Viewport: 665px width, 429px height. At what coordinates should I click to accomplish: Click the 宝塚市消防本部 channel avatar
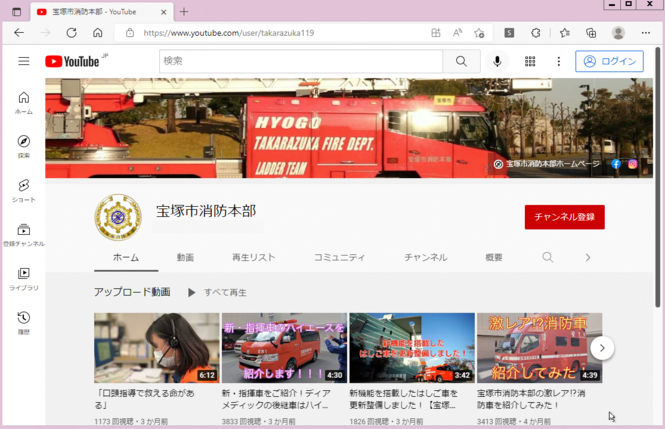tap(118, 217)
